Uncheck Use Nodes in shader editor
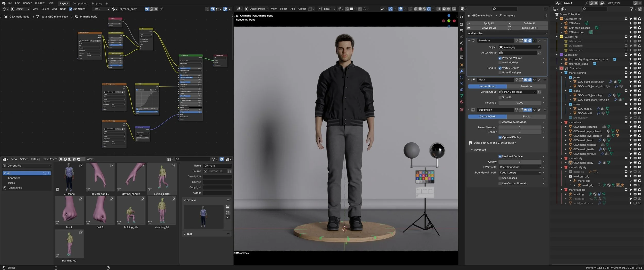This screenshot has width=644, height=270. pyautogui.click(x=71, y=9)
